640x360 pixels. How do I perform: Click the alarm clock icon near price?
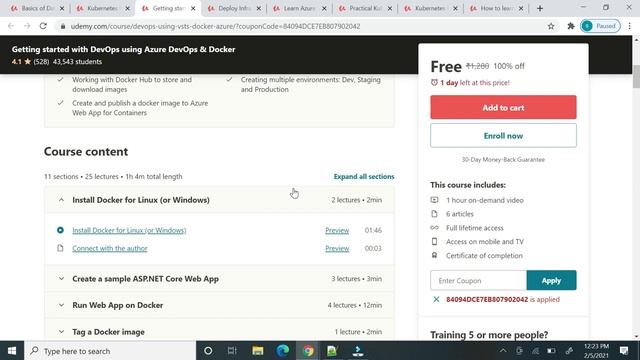click(434, 82)
